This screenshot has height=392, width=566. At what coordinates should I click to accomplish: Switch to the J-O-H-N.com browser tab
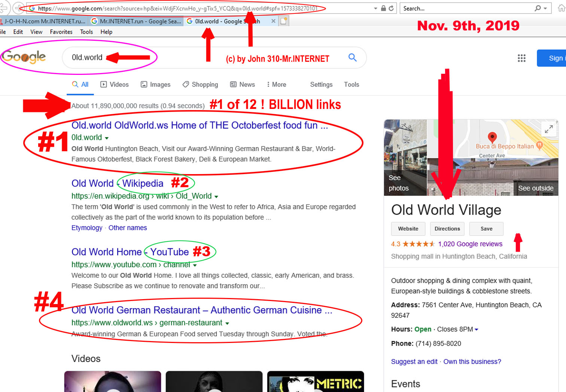pos(43,21)
